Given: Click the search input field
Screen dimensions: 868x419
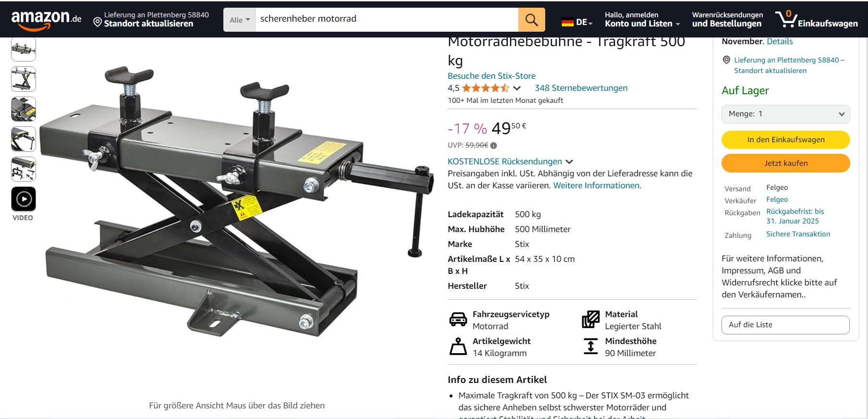Looking at the screenshot, I should click(x=387, y=20).
